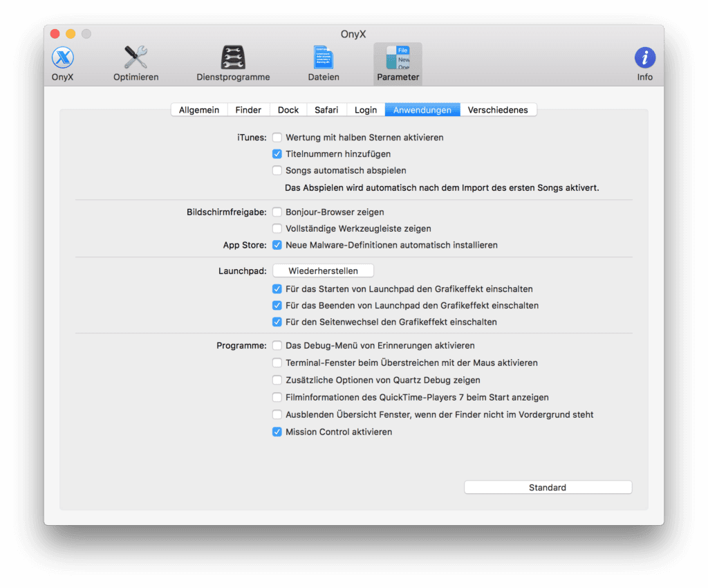Image resolution: width=708 pixels, height=588 pixels.
Task: Click the App Store: label
Action: [x=245, y=245]
